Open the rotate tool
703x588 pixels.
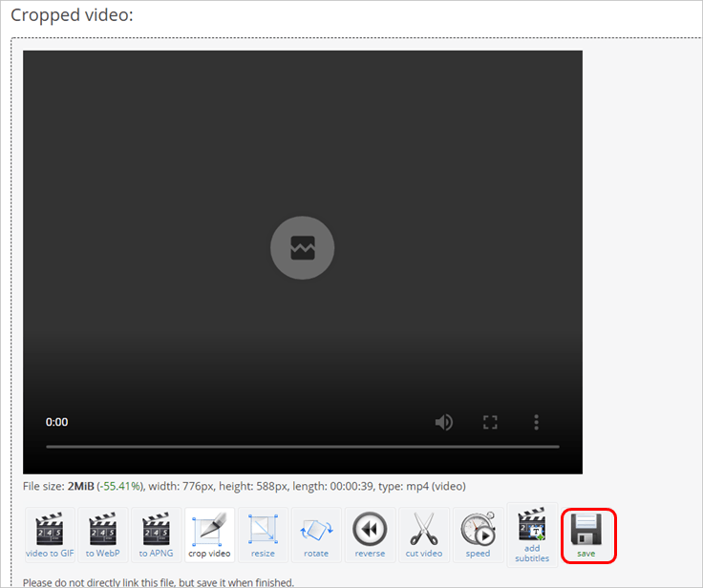(x=316, y=535)
